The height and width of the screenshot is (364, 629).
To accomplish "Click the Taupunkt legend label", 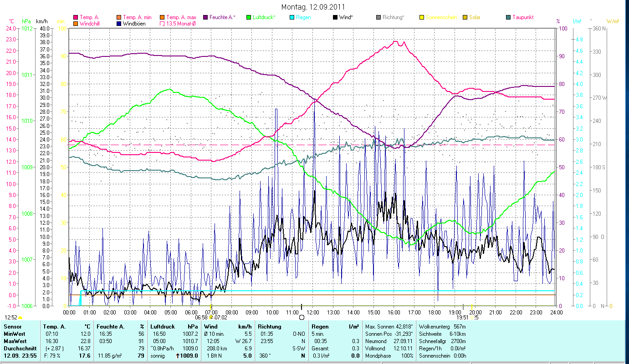I will (522, 18).
